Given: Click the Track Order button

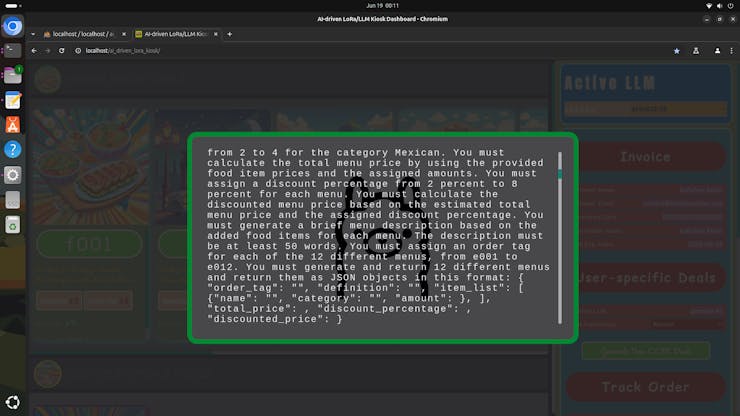Looking at the screenshot, I should (645, 387).
